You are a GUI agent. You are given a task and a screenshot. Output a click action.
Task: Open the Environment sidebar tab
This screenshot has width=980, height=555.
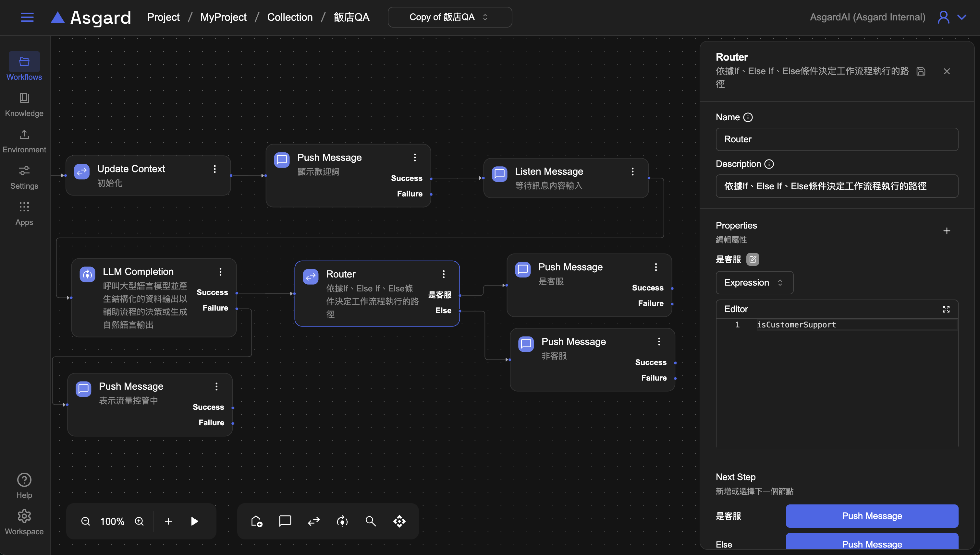tap(24, 141)
